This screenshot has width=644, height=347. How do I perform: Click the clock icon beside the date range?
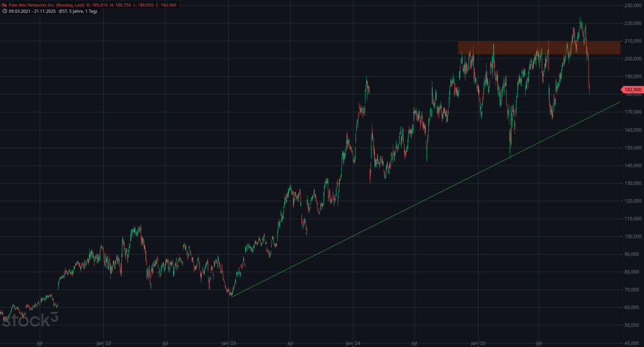click(4, 11)
